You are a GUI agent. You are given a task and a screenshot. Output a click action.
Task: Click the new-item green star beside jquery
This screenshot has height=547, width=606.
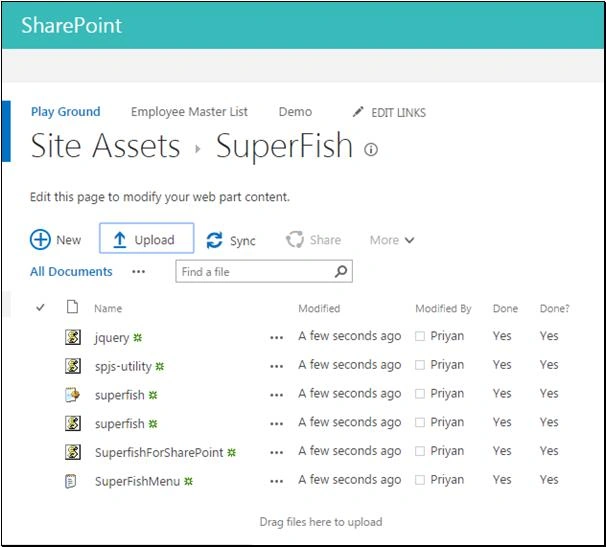pos(138,338)
